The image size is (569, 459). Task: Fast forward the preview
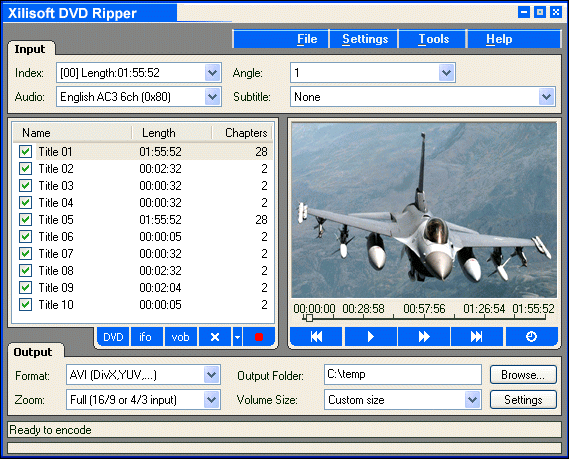click(424, 337)
